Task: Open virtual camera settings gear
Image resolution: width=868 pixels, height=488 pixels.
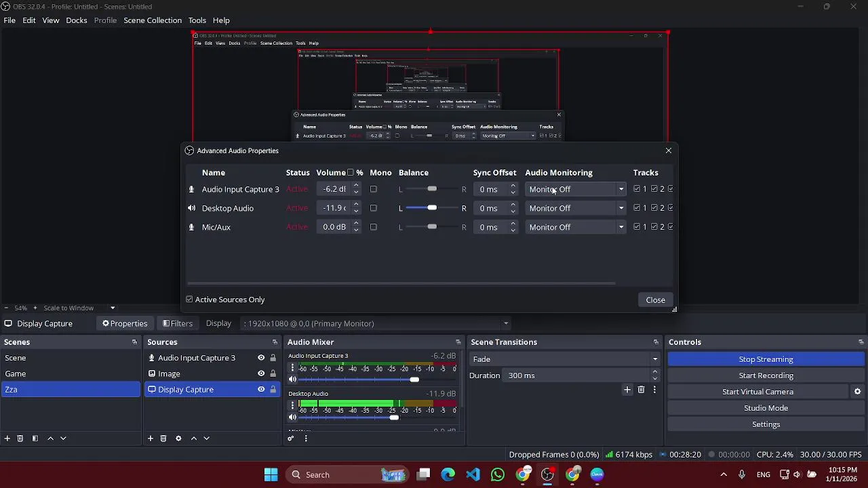Action: pyautogui.click(x=857, y=392)
